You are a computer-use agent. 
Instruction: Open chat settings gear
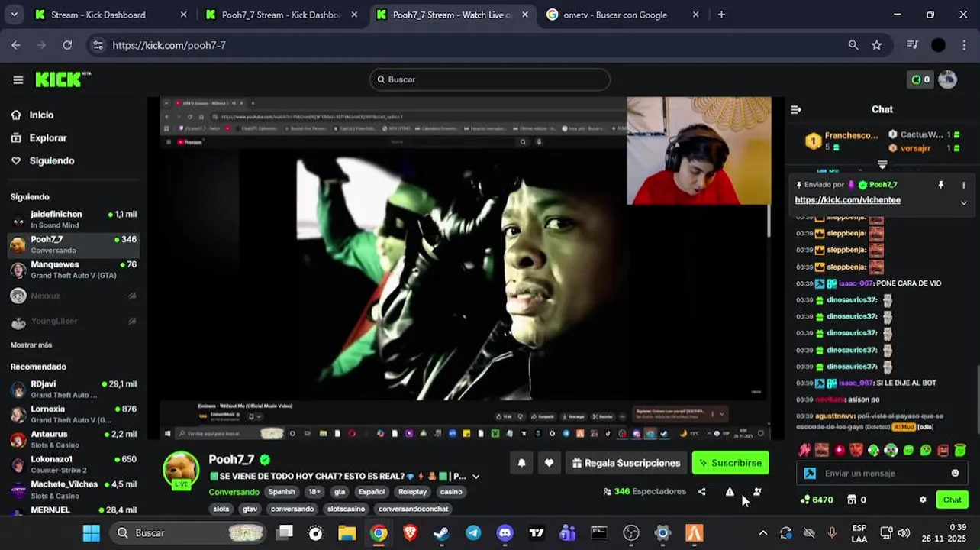pyautogui.click(x=923, y=500)
